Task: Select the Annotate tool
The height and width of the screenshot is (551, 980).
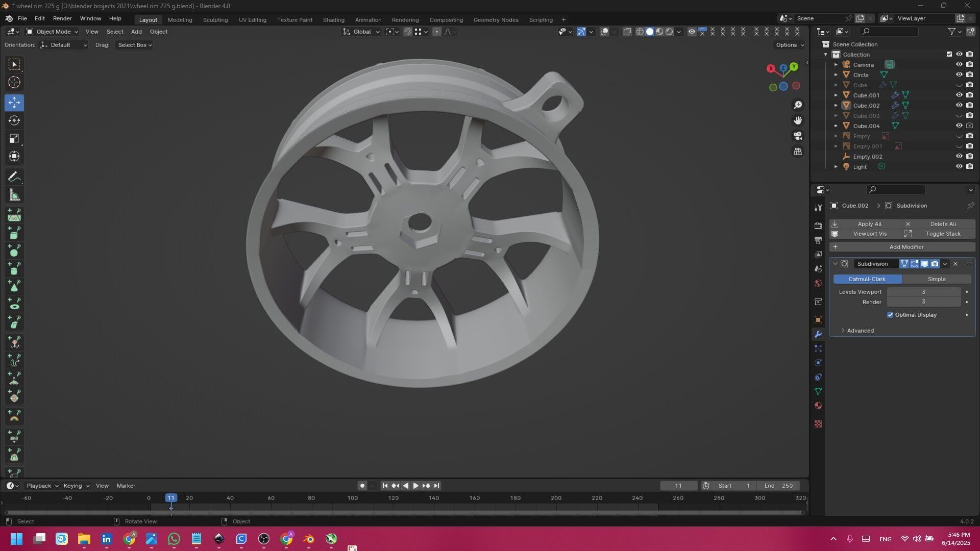Action: (x=14, y=177)
